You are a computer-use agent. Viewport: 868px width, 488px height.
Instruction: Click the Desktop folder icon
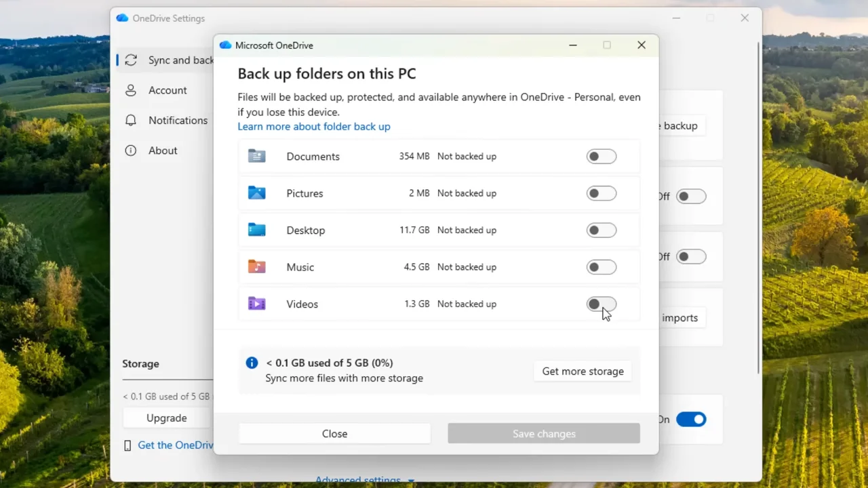pyautogui.click(x=256, y=230)
